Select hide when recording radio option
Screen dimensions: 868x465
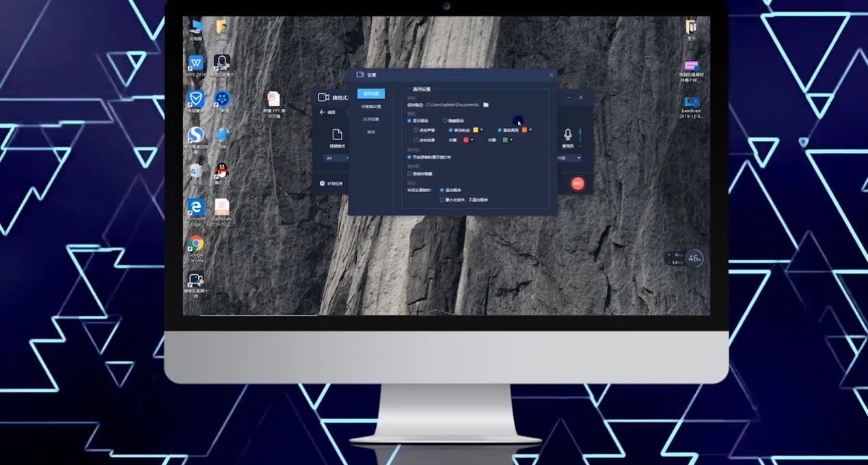point(409,174)
